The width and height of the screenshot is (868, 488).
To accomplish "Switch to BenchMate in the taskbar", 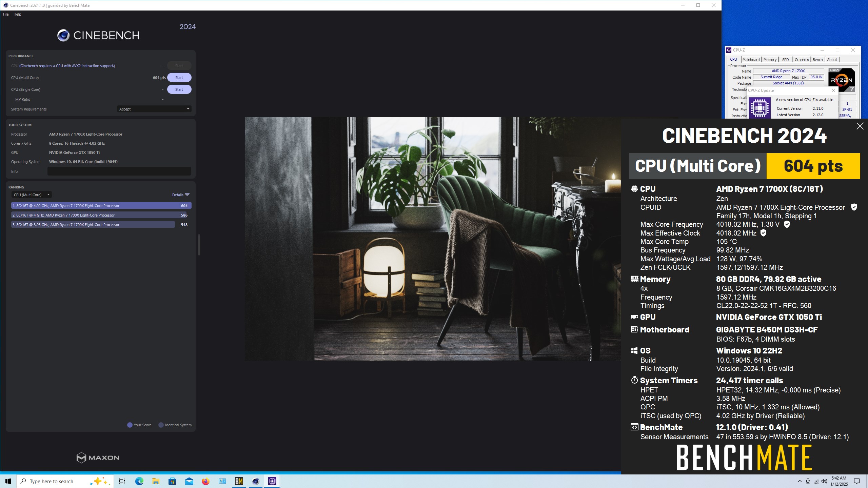I will pos(239,481).
